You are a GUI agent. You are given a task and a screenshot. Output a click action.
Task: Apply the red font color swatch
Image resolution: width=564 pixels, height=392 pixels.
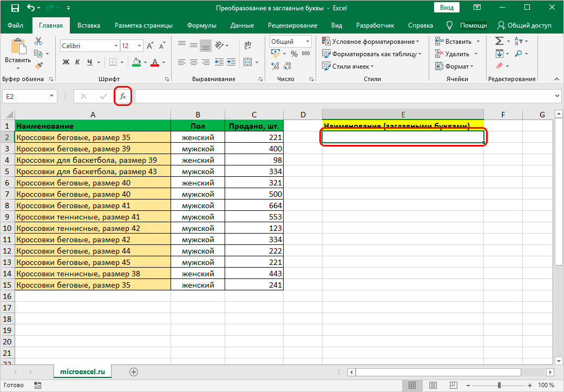[x=155, y=62]
